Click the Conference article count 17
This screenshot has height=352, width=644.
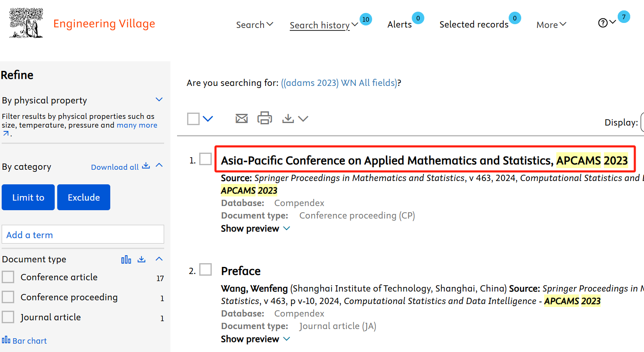pyautogui.click(x=160, y=278)
